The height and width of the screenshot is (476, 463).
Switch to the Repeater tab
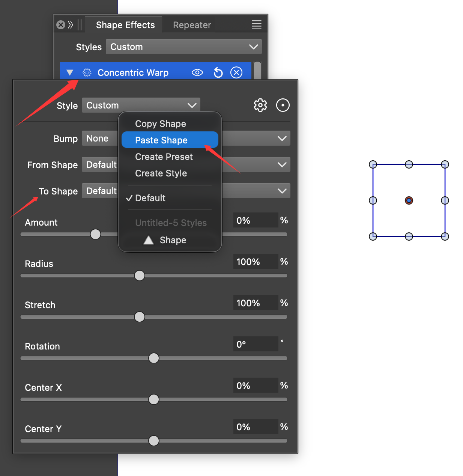pyautogui.click(x=192, y=25)
